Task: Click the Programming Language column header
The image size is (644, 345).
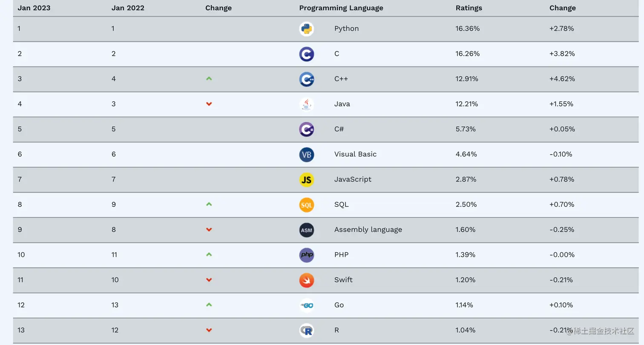Action: point(341,8)
